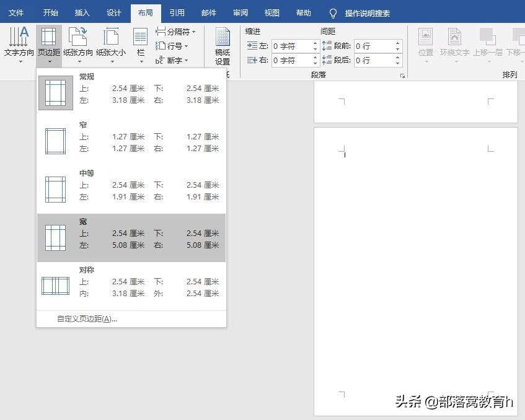Image resolution: width=525 pixels, height=420 pixels.
Task: Open the 纸张方向 orientation tool
Action: click(77, 45)
